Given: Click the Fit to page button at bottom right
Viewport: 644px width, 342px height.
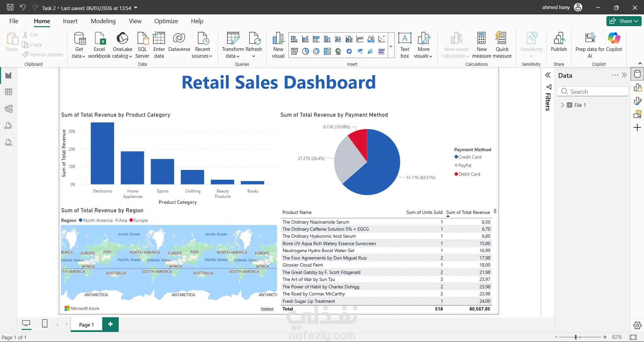Looking at the screenshot, I should click(x=633, y=337).
